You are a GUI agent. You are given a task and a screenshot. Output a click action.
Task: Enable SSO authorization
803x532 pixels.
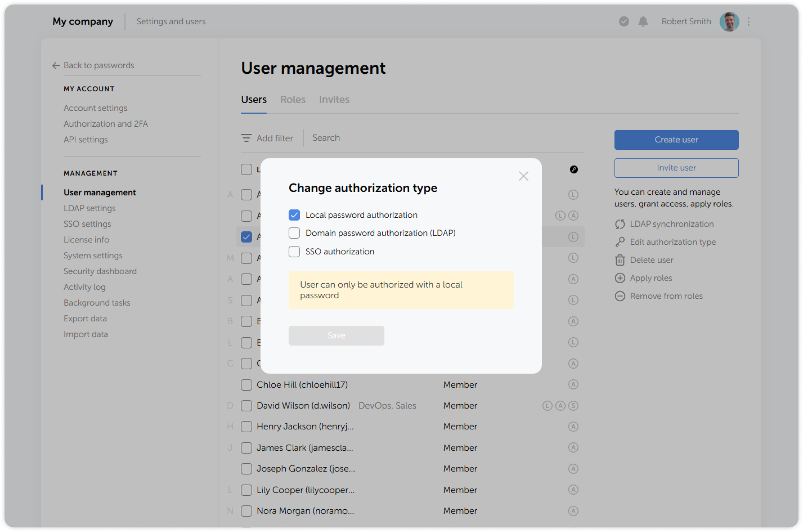pos(295,251)
